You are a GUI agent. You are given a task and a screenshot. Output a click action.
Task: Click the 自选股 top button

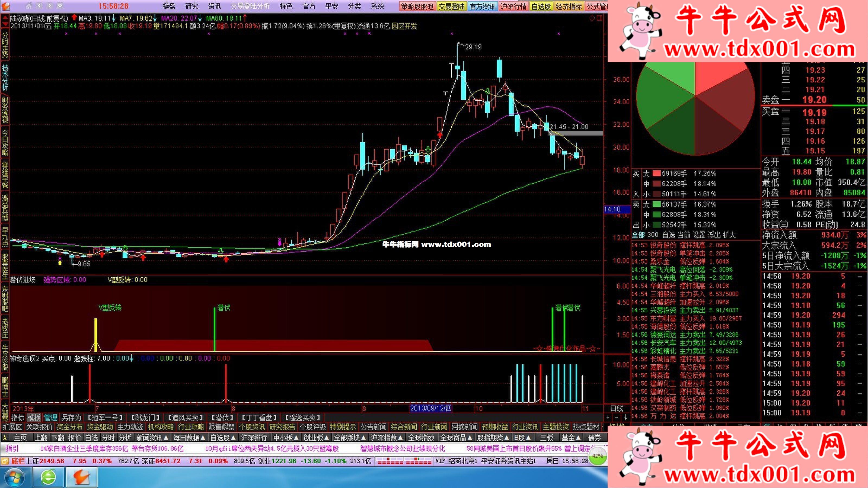(541, 7)
